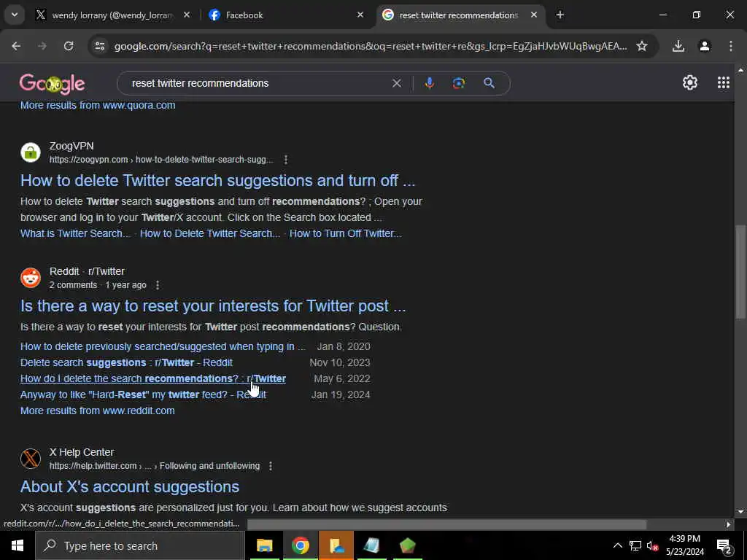The image size is (747, 560).
Task: Open Chrome downloads icon
Action: (x=678, y=46)
